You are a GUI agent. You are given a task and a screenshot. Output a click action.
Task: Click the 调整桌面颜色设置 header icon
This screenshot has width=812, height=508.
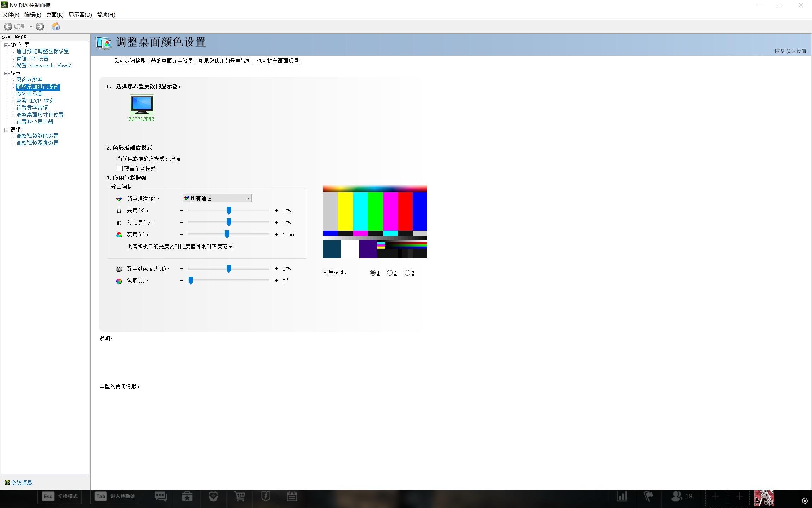[x=104, y=43]
